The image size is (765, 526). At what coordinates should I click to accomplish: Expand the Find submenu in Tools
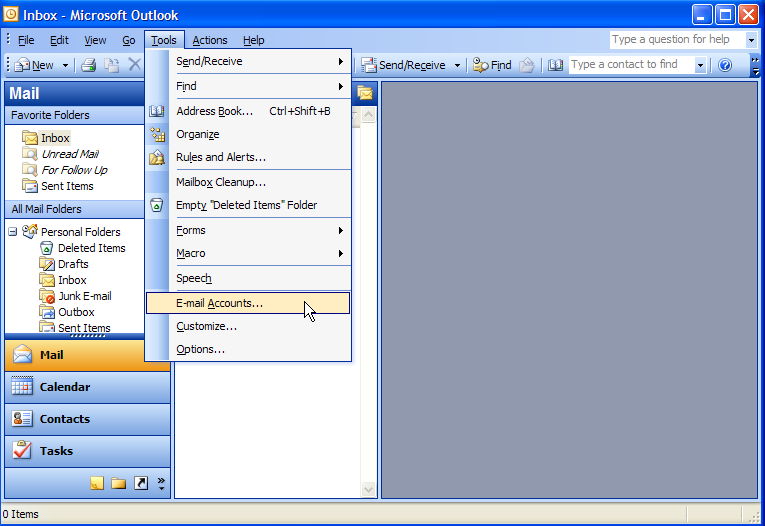(x=248, y=86)
